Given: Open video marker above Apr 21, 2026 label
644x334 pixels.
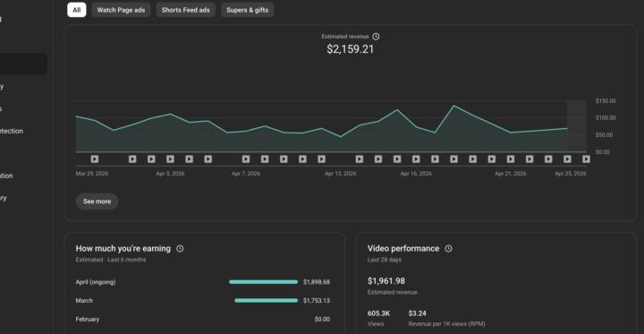Looking at the screenshot, I should click(x=511, y=158).
